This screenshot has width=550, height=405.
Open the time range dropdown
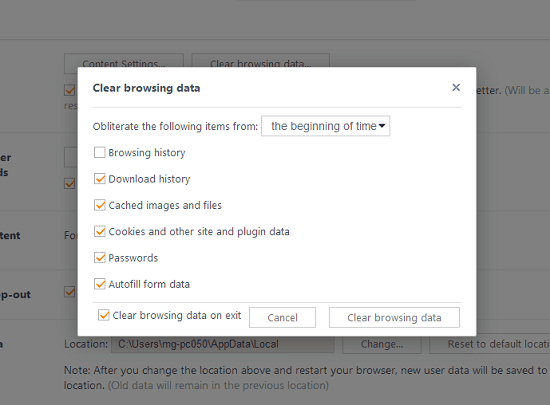(x=326, y=126)
